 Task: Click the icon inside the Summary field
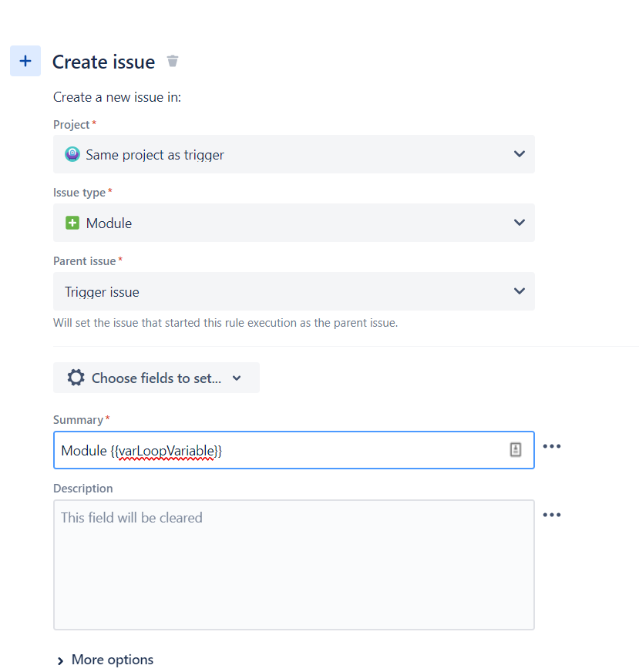click(515, 449)
